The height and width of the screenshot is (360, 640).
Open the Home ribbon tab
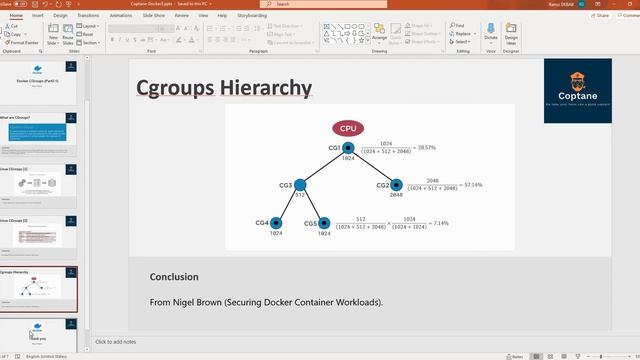click(x=16, y=16)
